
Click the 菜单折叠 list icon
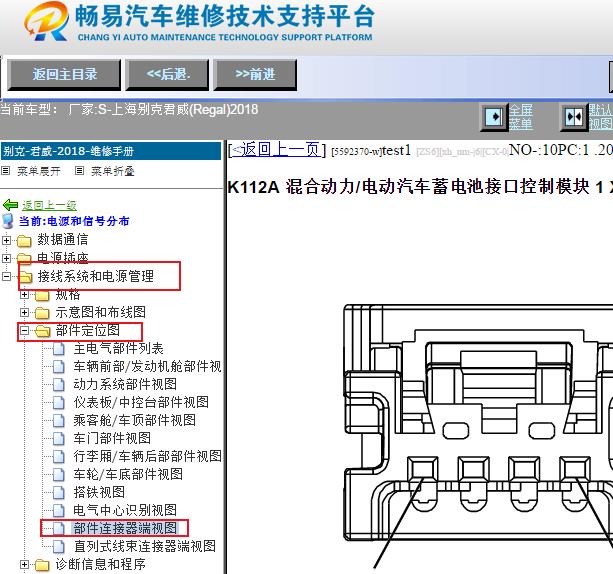click(x=79, y=170)
